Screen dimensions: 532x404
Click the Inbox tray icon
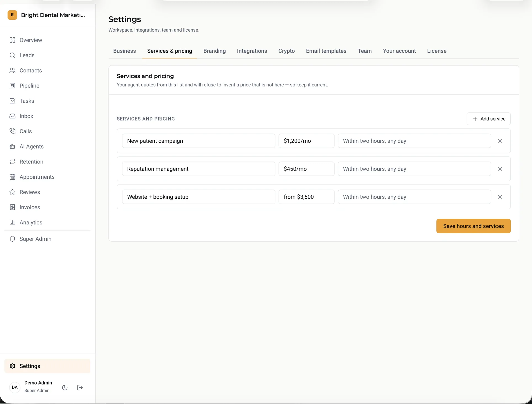pos(12,116)
